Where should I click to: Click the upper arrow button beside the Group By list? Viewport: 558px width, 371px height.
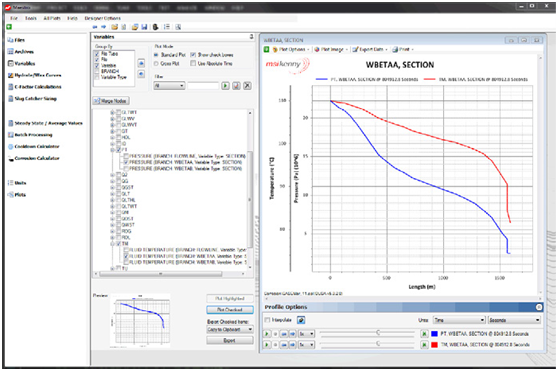coord(141,63)
